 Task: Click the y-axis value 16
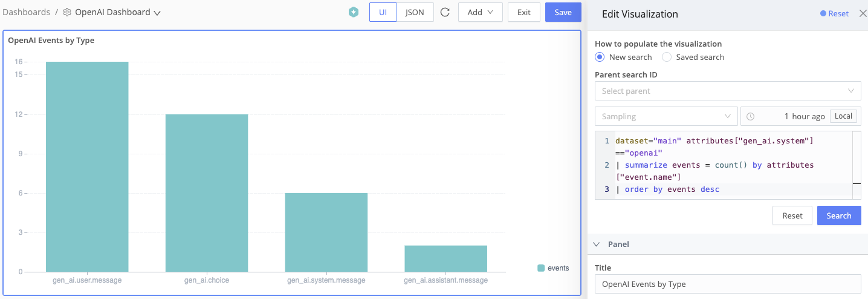(19, 62)
